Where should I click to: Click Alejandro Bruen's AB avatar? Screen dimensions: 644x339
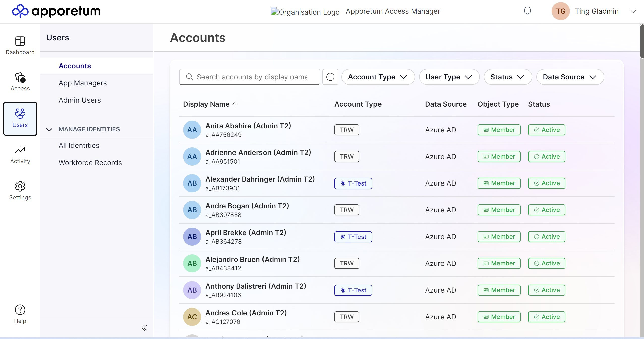click(192, 263)
